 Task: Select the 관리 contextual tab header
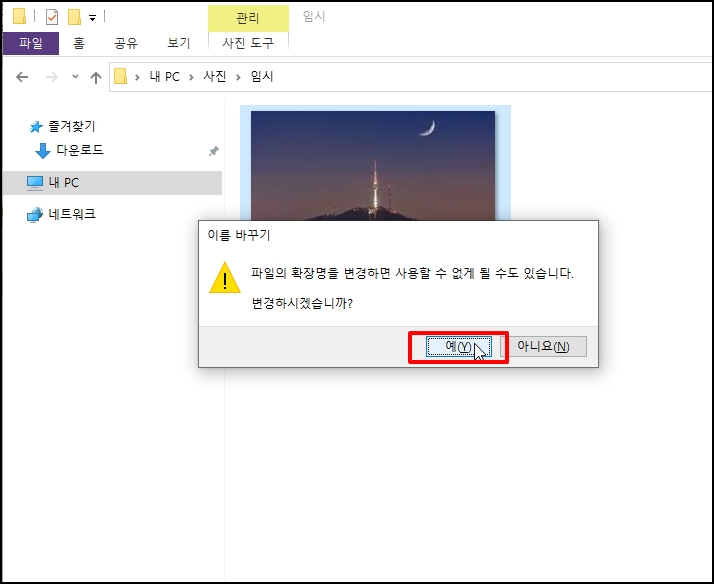248,18
